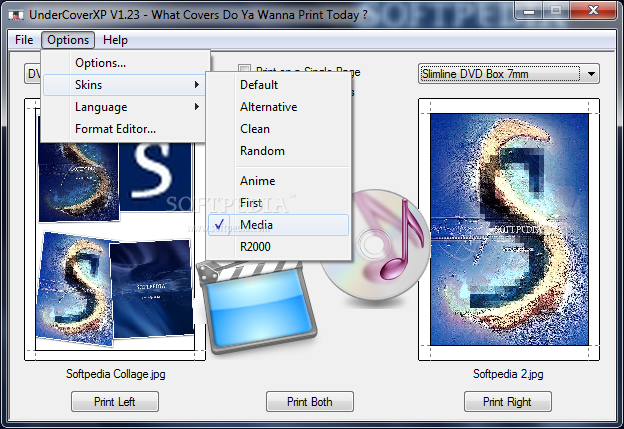
Task: Close the Options menu in menu bar
Action: (x=68, y=40)
